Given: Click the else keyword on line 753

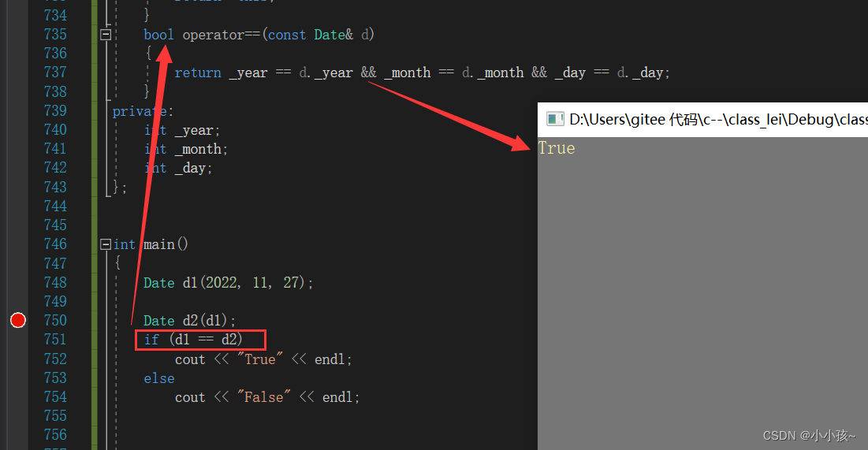Looking at the screenshot, I should coord(159,378).
